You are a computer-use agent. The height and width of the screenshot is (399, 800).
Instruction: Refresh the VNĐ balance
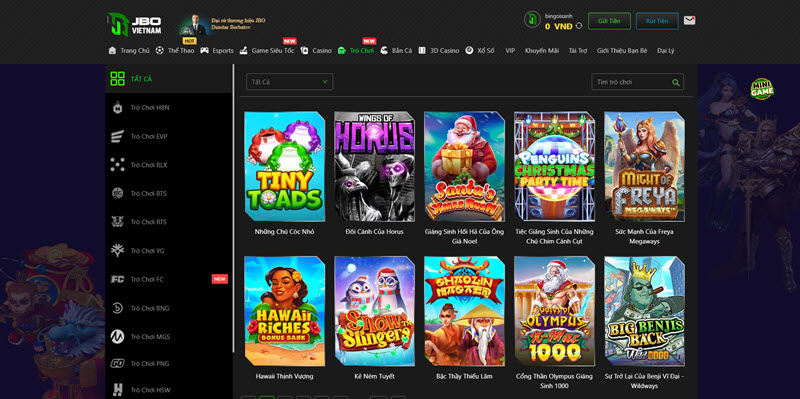tap(579, 26)
